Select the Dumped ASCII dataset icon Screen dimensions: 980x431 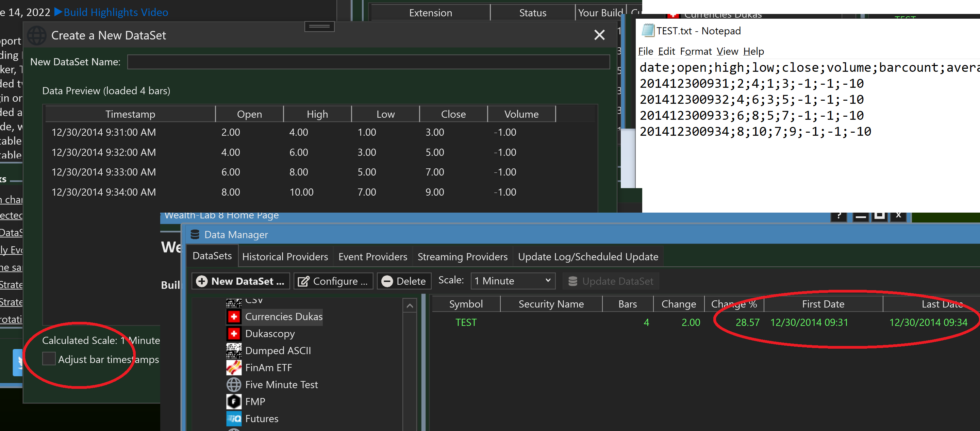pyautogui.click(x=234, y=351)
